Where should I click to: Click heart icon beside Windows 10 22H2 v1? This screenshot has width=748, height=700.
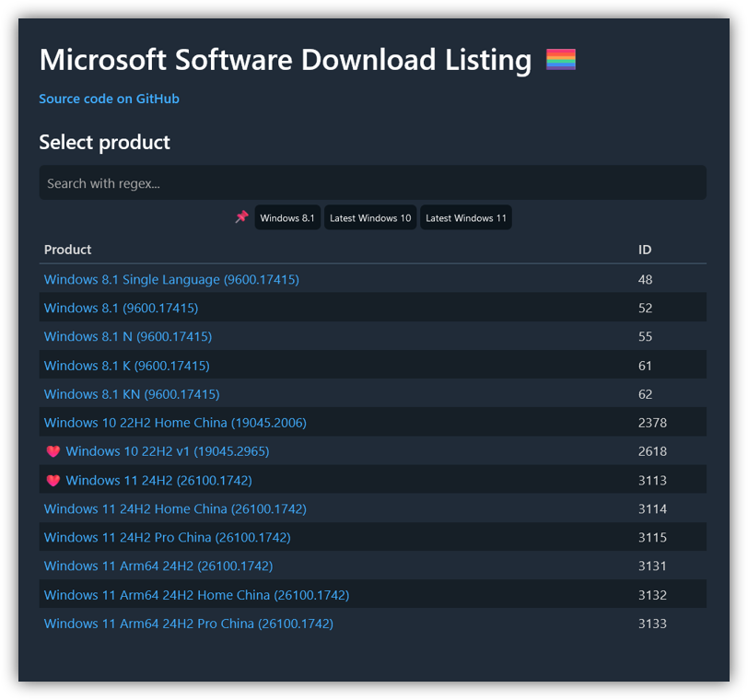(x=53, y=451)
